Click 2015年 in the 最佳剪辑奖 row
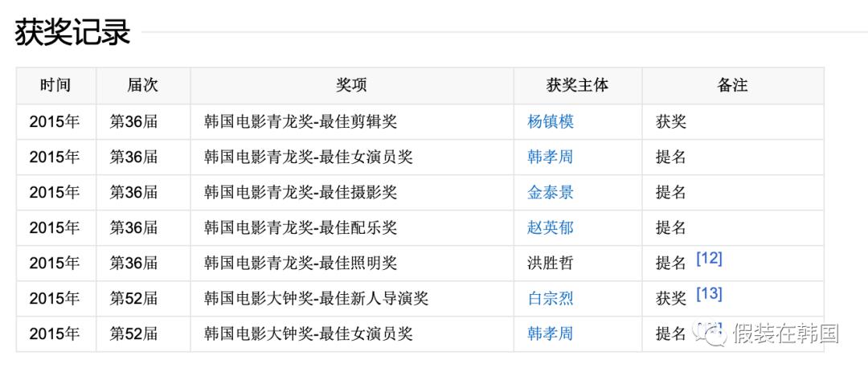 click(x=55, y=121)
